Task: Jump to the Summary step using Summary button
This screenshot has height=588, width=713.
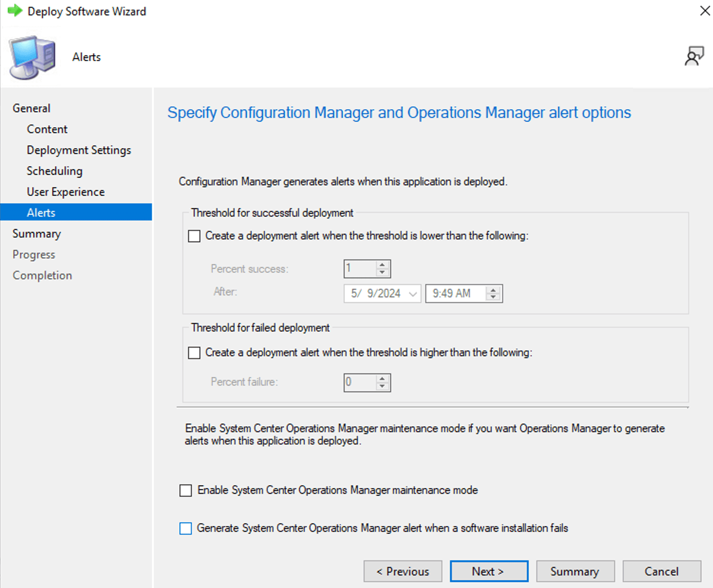Action: click(x=575, y=571)
